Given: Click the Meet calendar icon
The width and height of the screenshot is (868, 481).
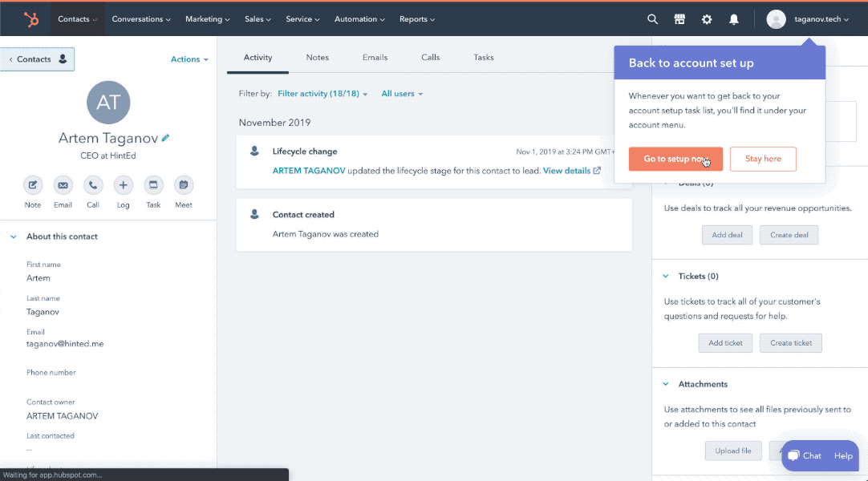Looking at the screenshot, I should pyautogui.click(x=184, y=185).
